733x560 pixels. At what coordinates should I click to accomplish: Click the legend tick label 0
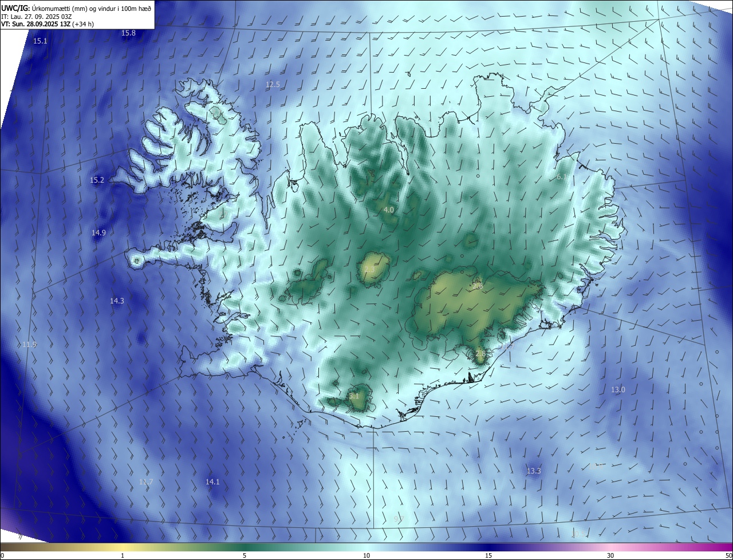[x=2, y=555]
